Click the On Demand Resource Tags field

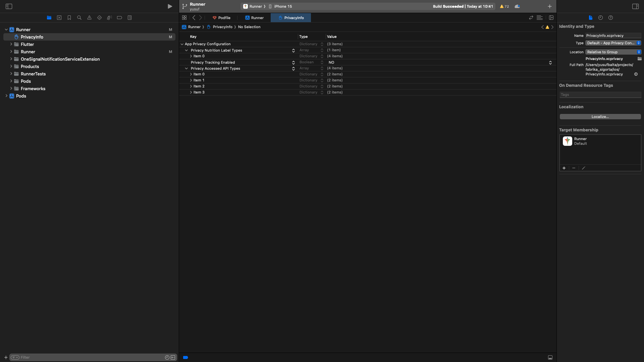[x=600, y=95]
